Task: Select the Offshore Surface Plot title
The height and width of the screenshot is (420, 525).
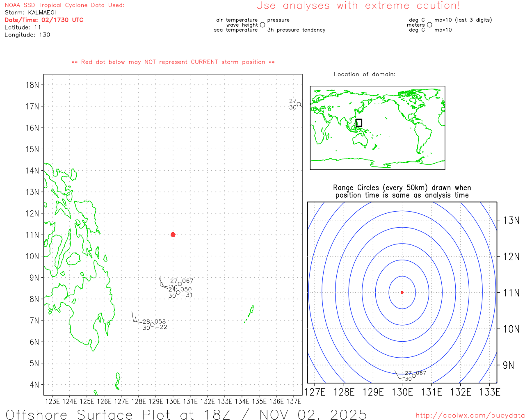Action: (186, 414)
